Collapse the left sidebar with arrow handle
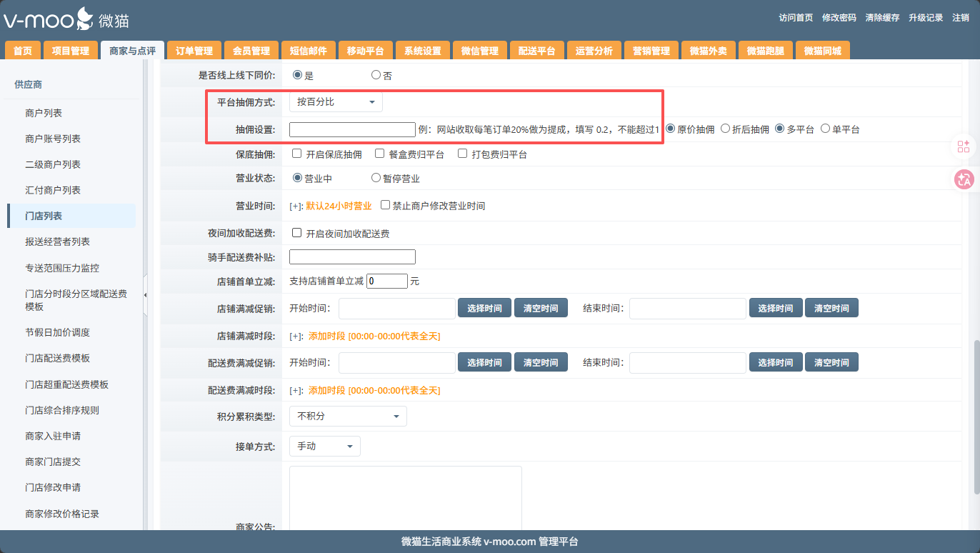This screenshot has width=980, height=553. pyautogui.click(x=146, y=295)
